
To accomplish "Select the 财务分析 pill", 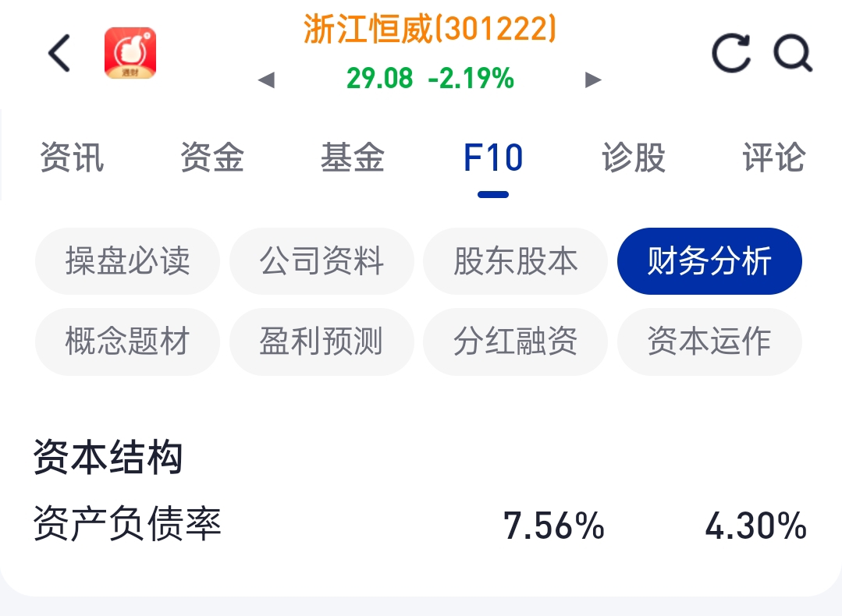I will (x=709, y=261).
